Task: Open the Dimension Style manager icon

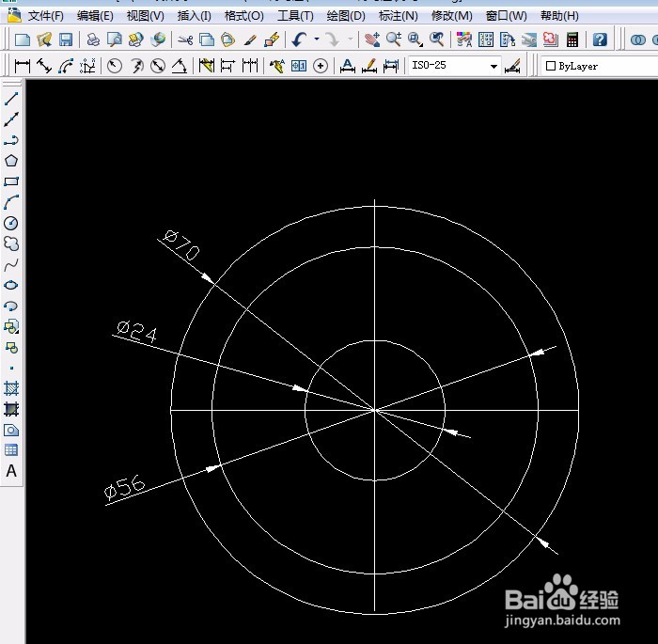Action: [513, 66]
